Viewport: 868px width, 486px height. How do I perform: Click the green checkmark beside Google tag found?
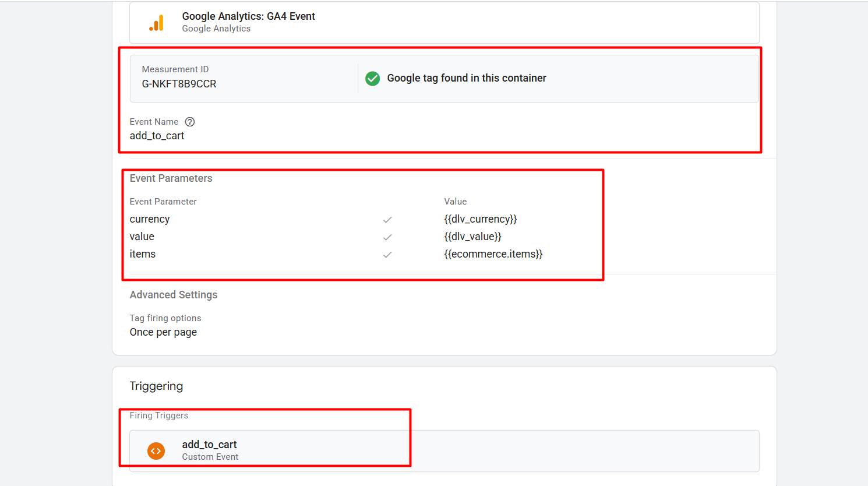tap(372, 79)
